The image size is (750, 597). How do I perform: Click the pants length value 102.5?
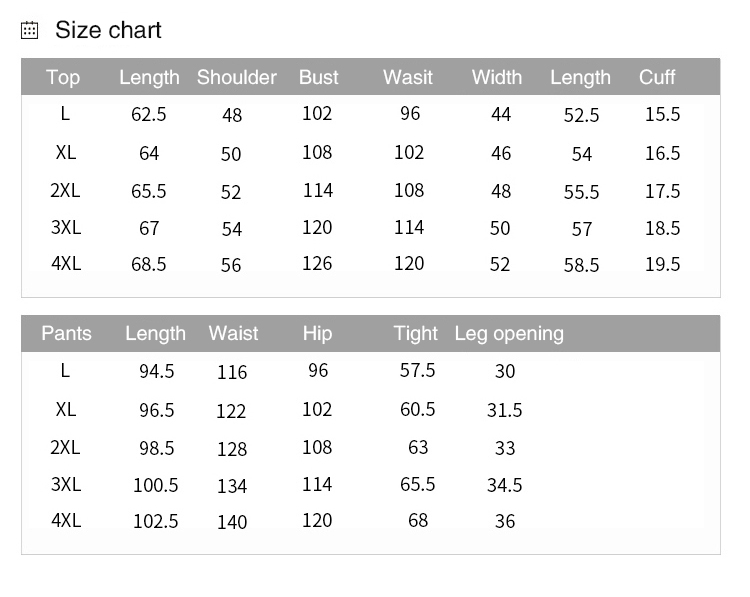pos(156,522)
